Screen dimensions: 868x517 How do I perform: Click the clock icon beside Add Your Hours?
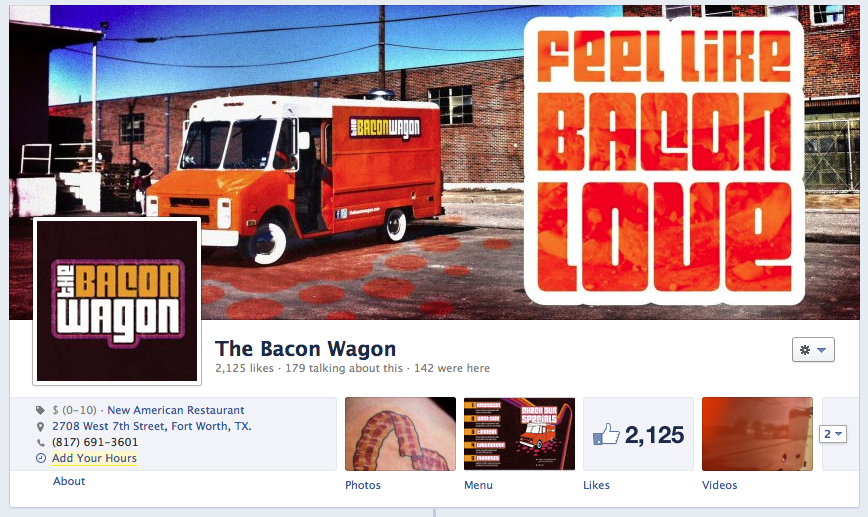point(40,458)
